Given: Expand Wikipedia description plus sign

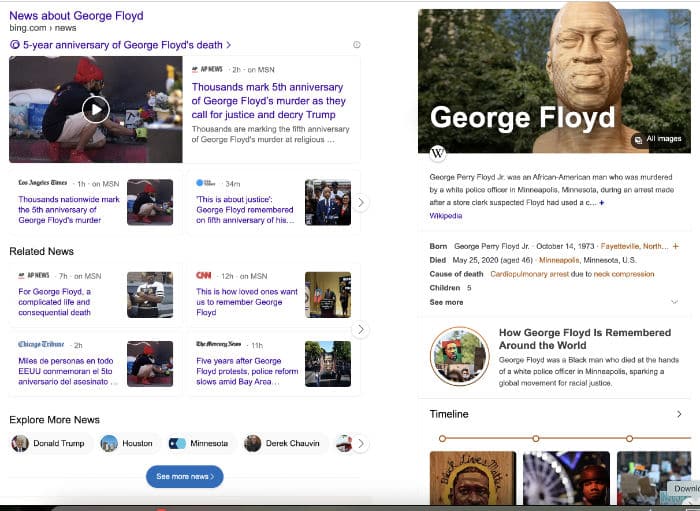Looking at the screenshot, I should [602, 203].
